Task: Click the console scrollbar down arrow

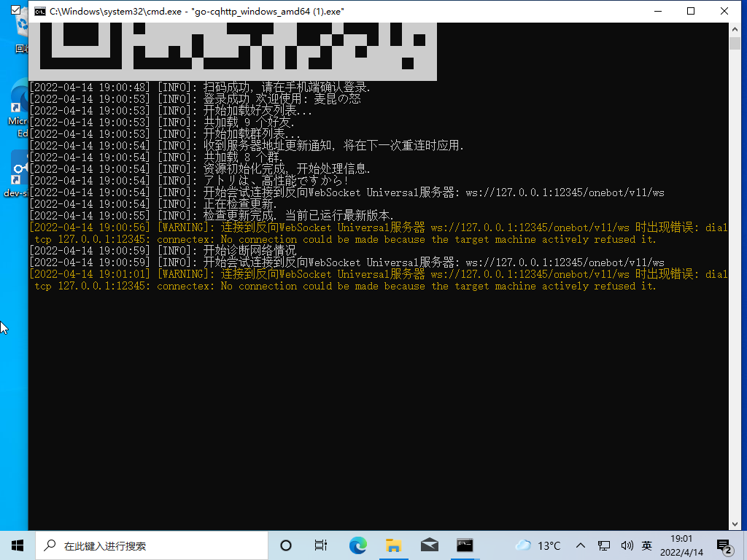Action: tap(734, 524)
